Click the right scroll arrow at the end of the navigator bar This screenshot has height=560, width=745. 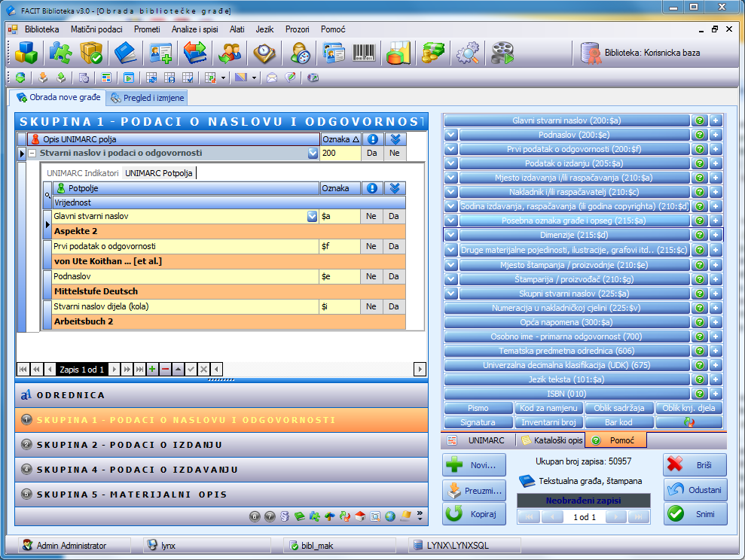pyautogui.click(x=420, y=370)
